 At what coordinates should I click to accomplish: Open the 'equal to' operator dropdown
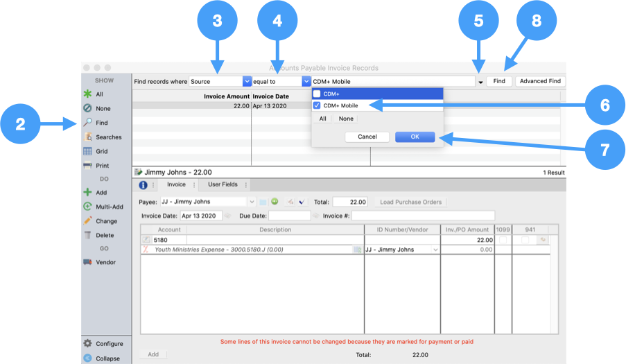[x=306, y=81]
